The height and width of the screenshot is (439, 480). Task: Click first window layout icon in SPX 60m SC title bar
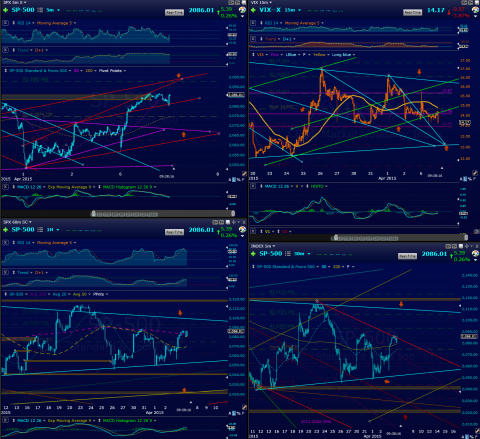point(215,222)
